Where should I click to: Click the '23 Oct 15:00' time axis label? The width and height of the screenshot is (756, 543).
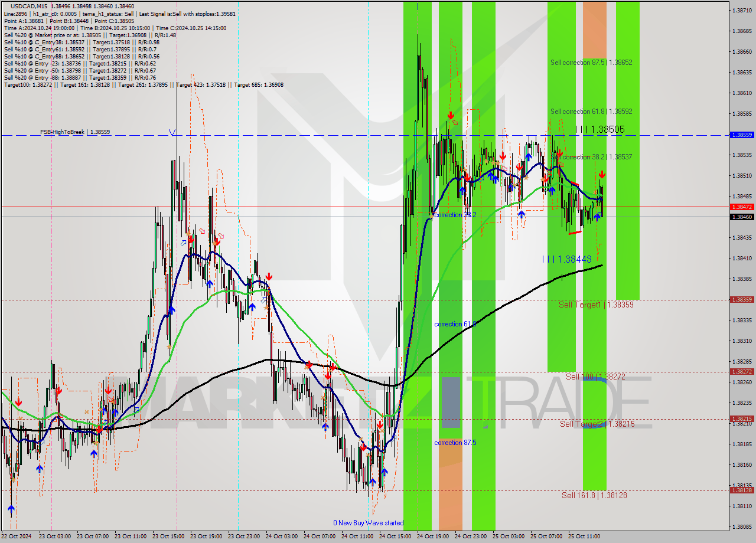[x=170, y=537]
